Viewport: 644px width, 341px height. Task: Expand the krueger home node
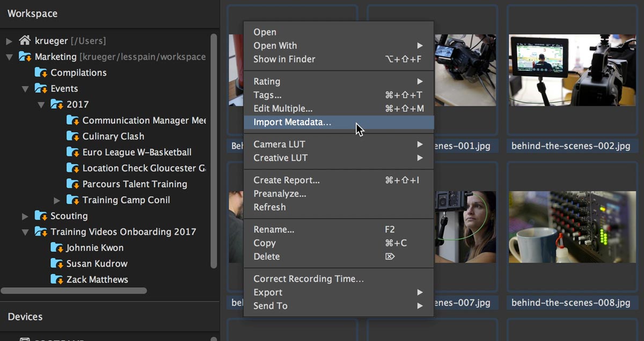pos(9,41)
